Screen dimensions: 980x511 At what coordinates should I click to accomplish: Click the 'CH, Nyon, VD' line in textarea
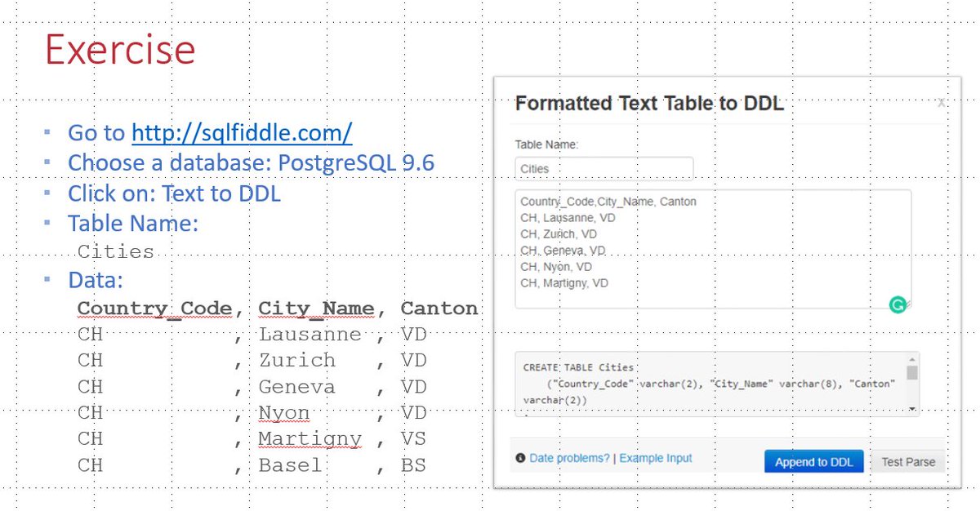(x=556, y=267)
